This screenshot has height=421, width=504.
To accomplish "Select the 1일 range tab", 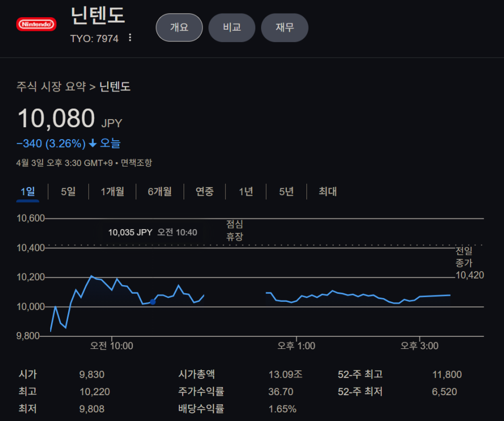I will (27, 191).
